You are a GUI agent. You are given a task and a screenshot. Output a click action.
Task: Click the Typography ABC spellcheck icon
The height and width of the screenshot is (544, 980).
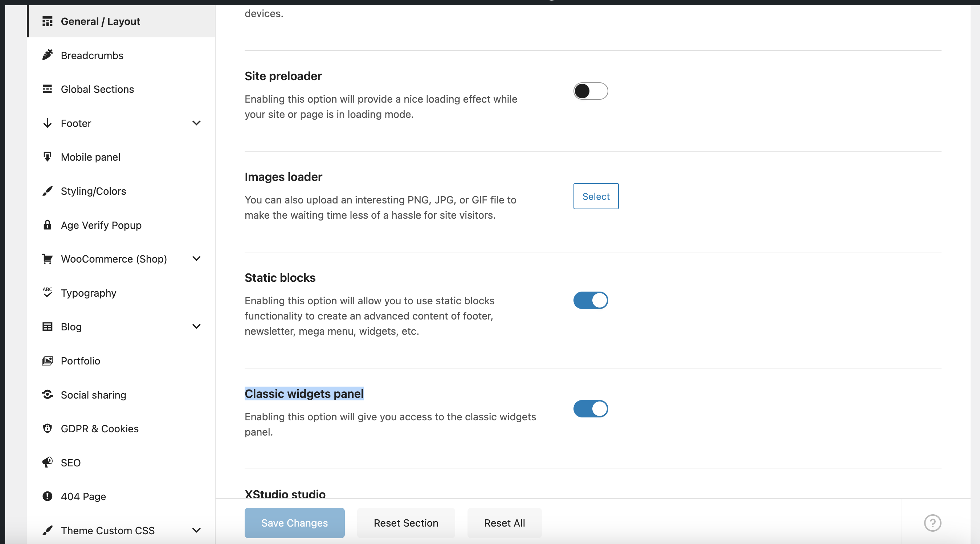[47, 292]
